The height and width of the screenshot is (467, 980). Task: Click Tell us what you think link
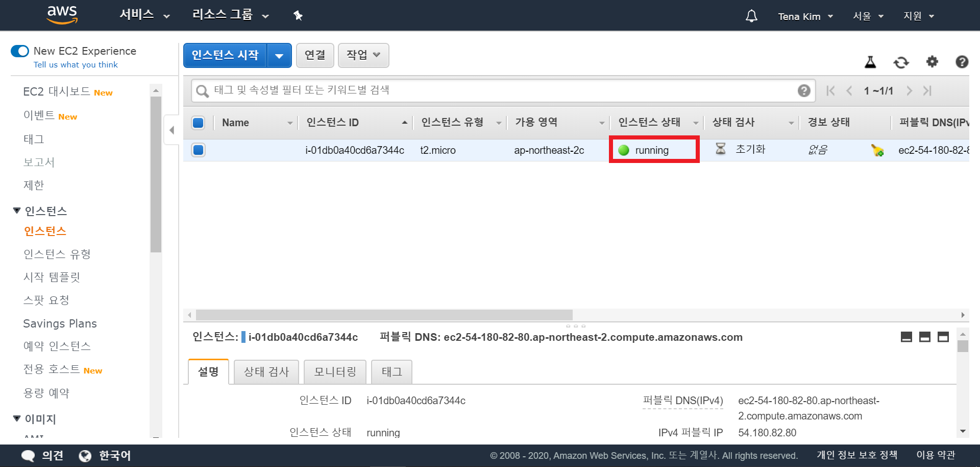coord(76,65)
